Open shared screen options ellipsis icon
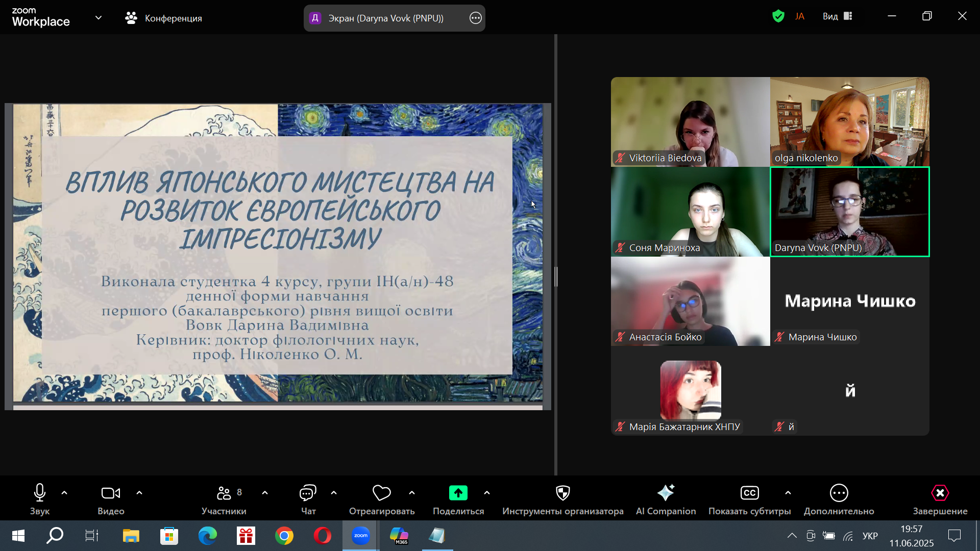Viewport: 980px width, 551px height. (x=475, y=18)
